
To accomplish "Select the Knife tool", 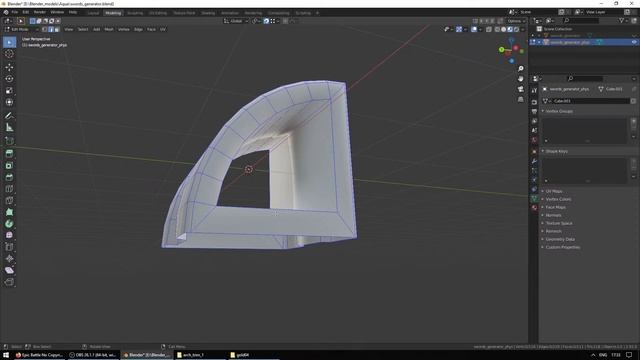I will (x=9, y=200).
